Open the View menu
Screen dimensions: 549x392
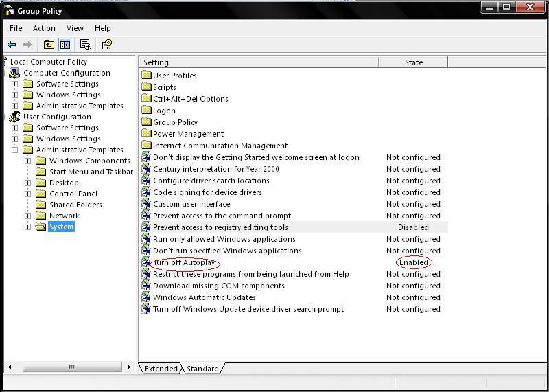[x=75, y=28]
